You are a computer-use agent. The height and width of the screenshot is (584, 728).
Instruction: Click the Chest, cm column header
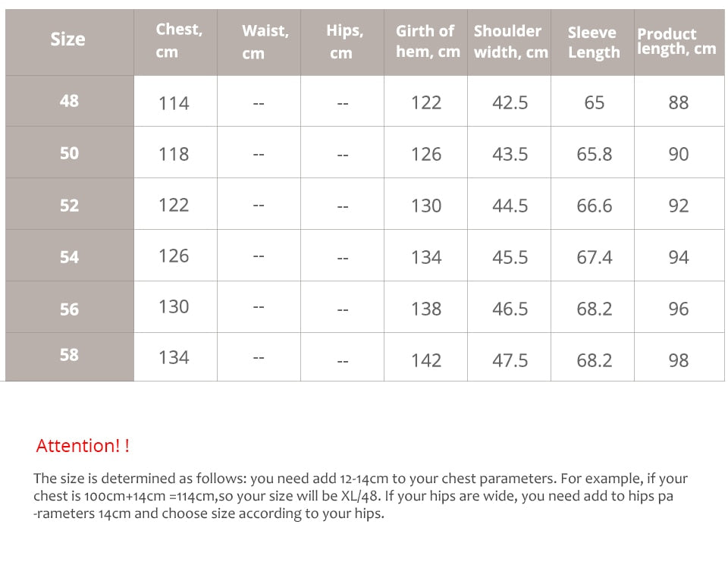click(x=178, y=40)
